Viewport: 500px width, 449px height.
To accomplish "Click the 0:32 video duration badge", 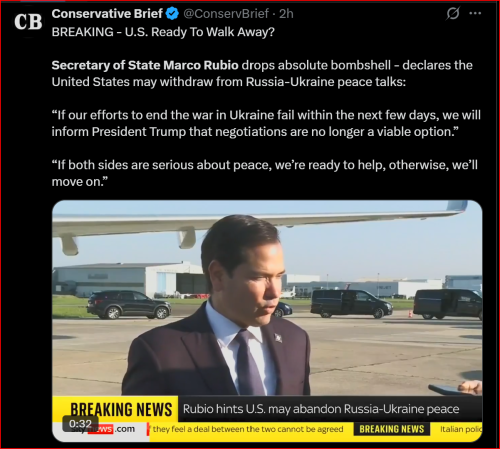I will tap(80, 423).
